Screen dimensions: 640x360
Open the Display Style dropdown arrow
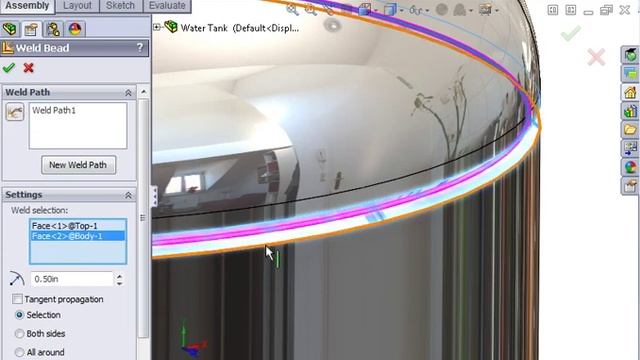(x=402, y=11)
